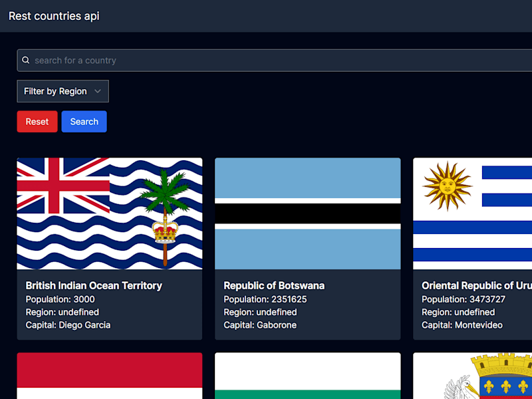The height and width of the screenshot is (399, 532).
Task: Click the 'Rest countries api' title
Action: [54, 16]
